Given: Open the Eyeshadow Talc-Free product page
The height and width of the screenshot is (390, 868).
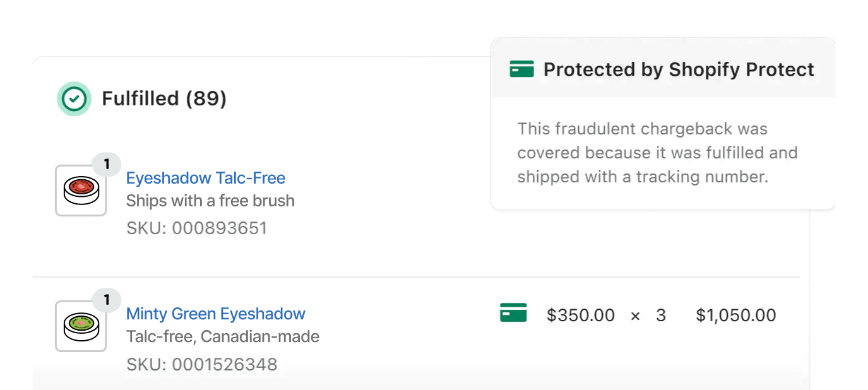Looking at the screenshot, I should [x=206, y=178].
